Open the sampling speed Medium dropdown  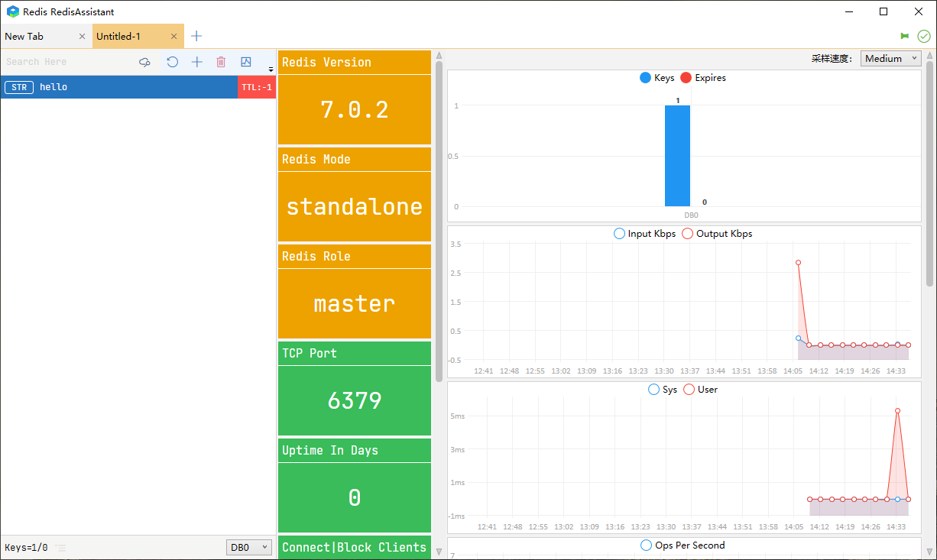(890, 59)
